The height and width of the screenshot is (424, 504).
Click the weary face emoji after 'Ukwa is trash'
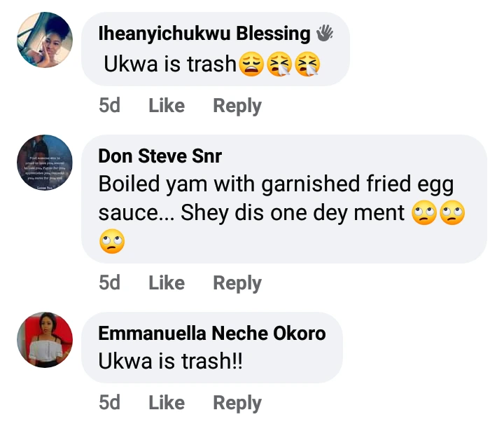coord(251,64)
